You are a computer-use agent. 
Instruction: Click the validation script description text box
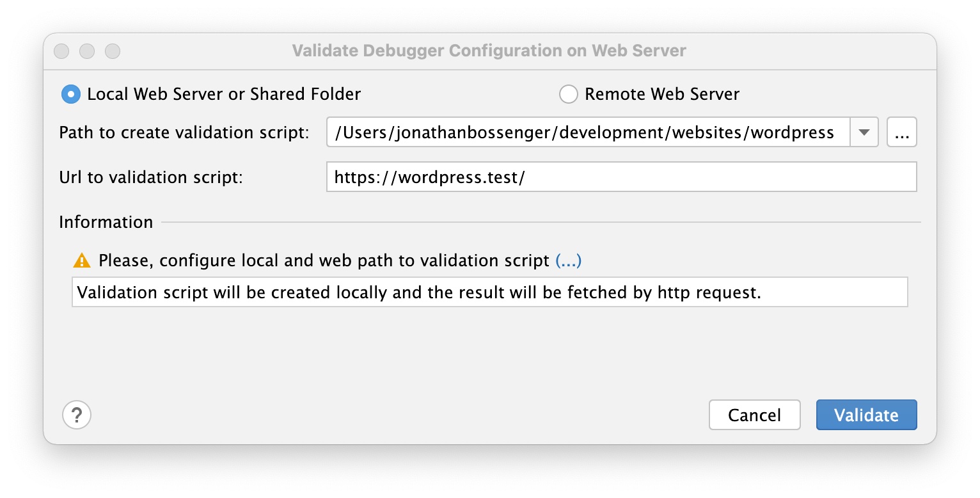coord(489,293)
